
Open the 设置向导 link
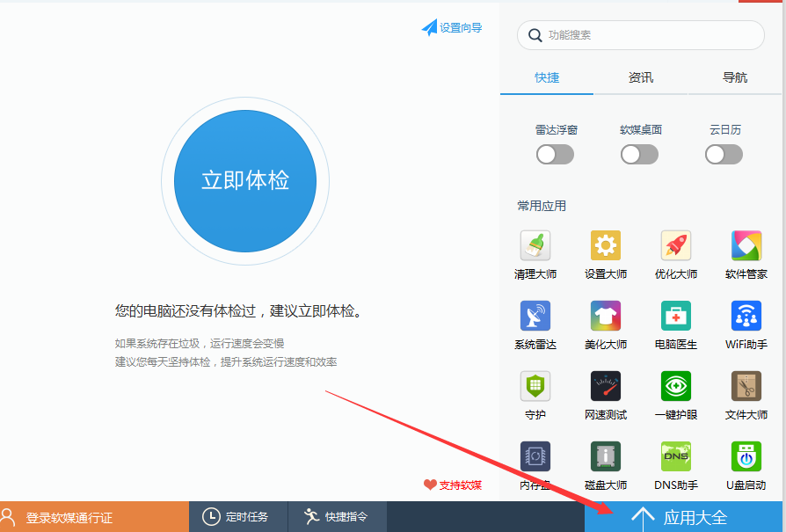click(x=452, y=27)
